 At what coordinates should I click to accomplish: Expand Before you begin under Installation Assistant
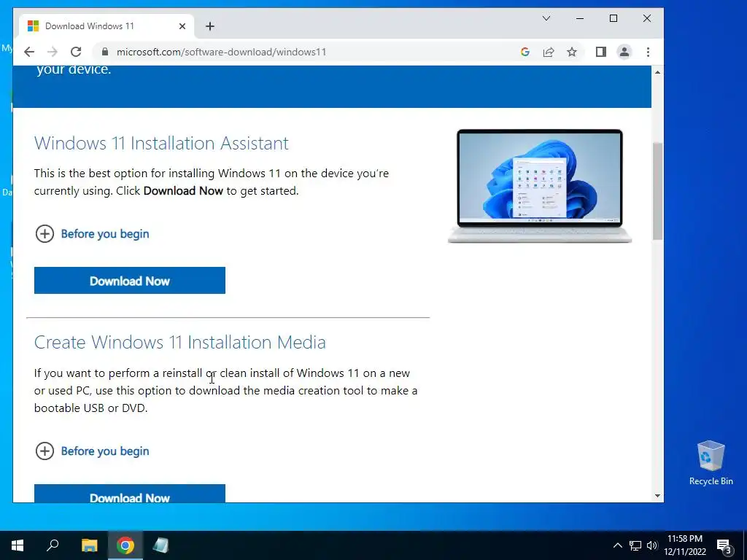click(x=93, y=234)
